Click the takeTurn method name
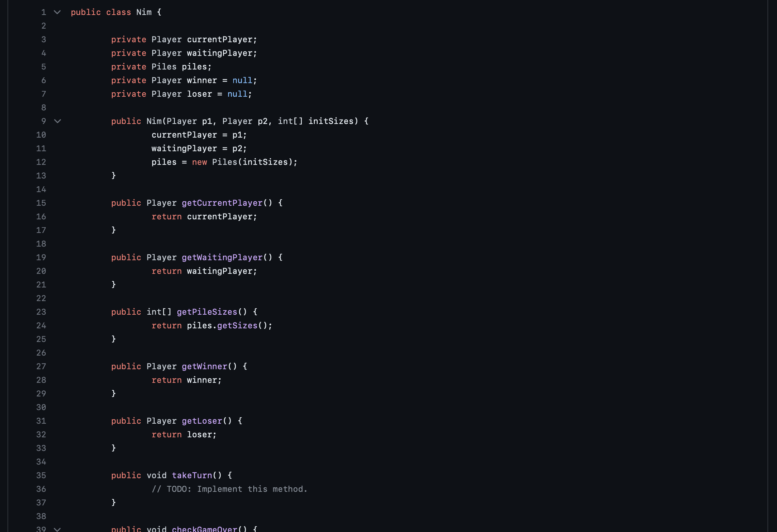Screen dimensions: 777x532 192,475
